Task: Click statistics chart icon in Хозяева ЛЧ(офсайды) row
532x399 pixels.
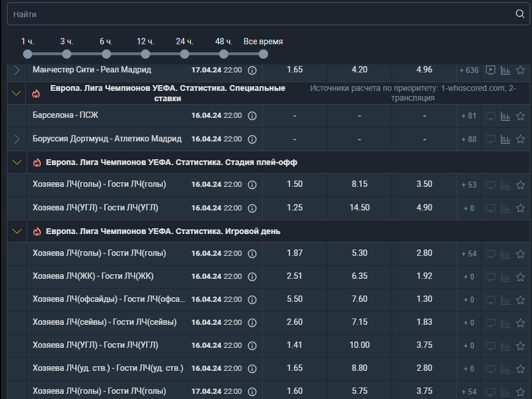Action: (506, 300)
